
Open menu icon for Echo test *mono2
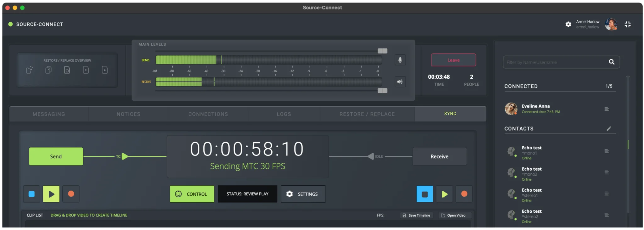[x=607, y=172]
